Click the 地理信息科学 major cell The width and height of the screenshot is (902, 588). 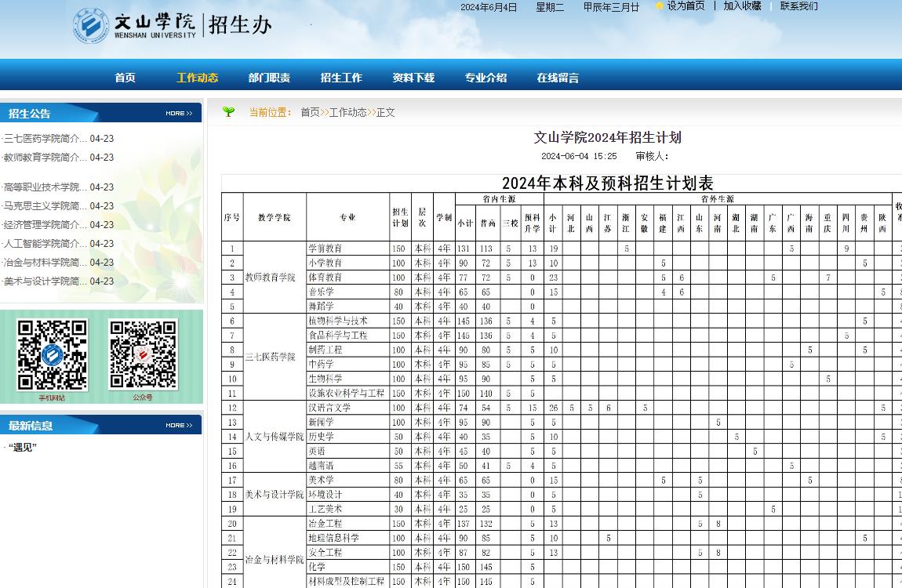click(x=348, y=538)
